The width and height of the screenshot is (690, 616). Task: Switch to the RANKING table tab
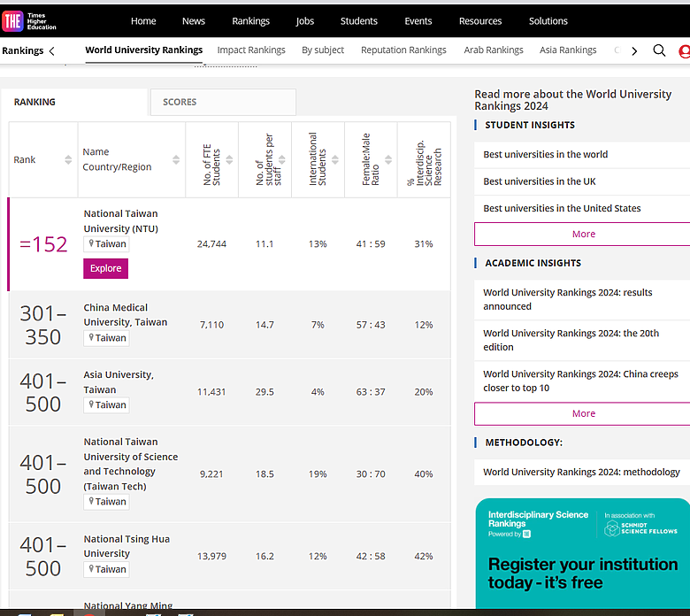click(74, 102)
